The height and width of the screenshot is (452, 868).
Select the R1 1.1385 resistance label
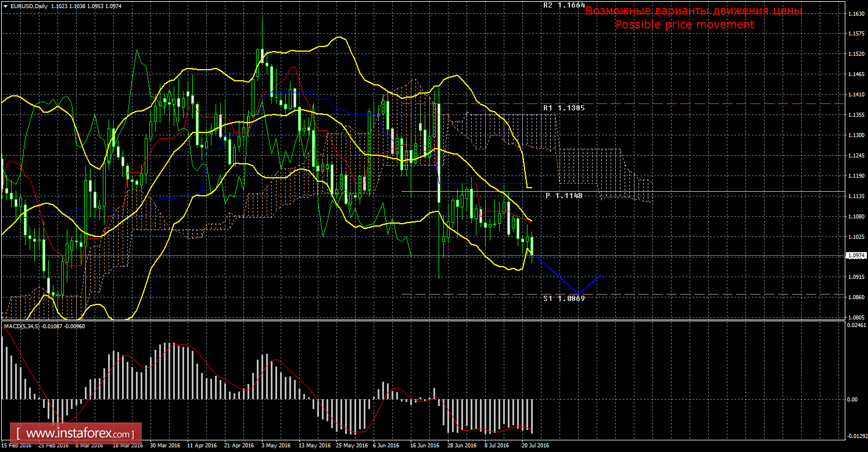tap(564, 107)
